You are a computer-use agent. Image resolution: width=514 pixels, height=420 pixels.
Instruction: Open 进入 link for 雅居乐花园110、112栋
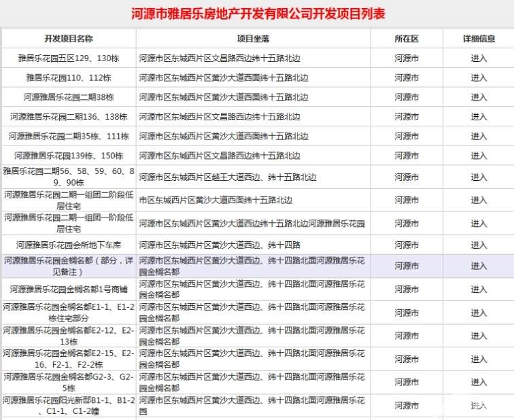coord(479,77)
